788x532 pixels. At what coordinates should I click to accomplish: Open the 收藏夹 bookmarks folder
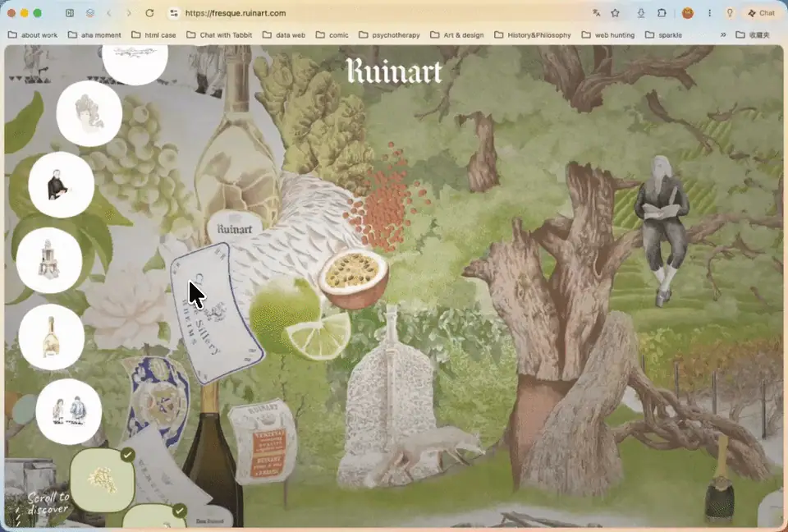point(753,34)
